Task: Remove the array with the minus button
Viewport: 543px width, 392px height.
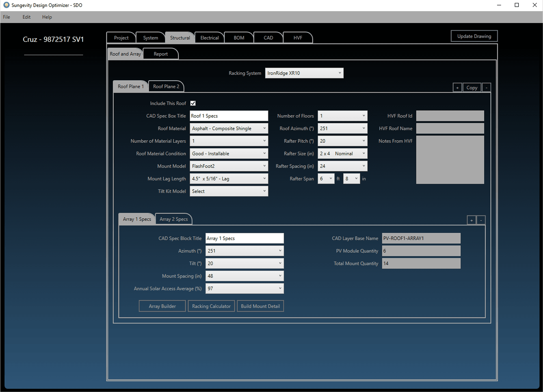Action: point(481,220)
